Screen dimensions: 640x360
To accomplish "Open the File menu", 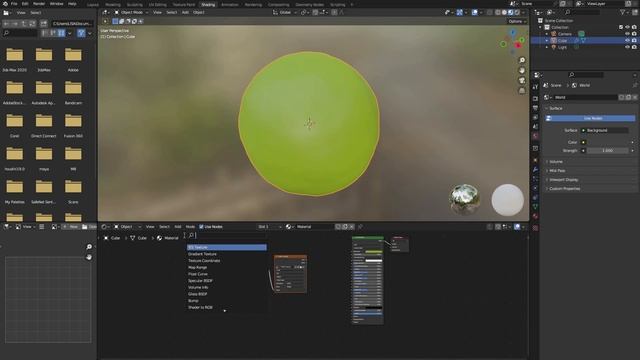I will (x=14, y=4).
